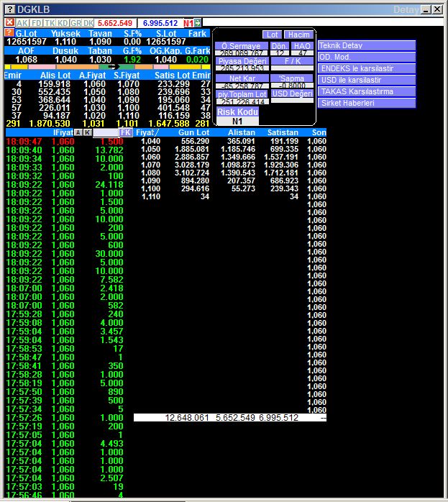Toggle the small K filter button
Viewport: 448px width, 502px height.
(87, 132)
